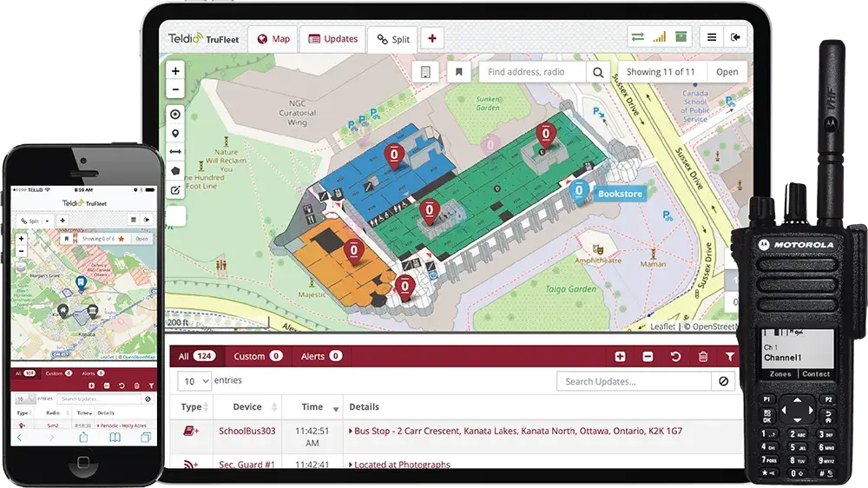868x488 pixels.
Task: Click the magnifier search icon on the tablet
Action: click(x=598, y=72)
